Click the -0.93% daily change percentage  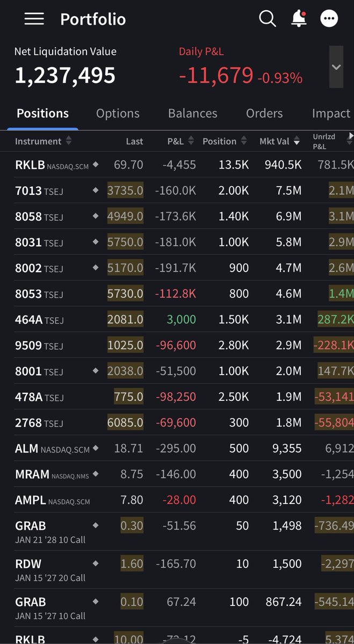click(x=280, y=78)
